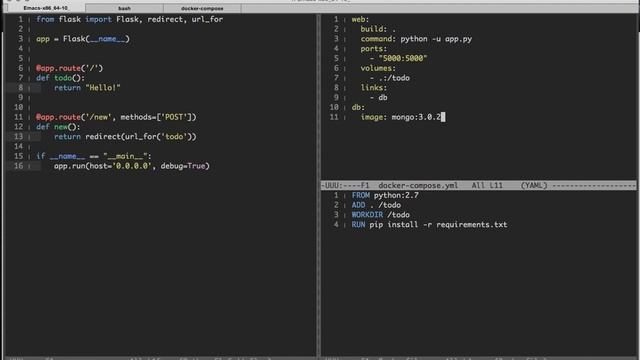Click the @app.route('/new', methods=['POST']) line
This screenshot has width=640, height=360.
point(116,117)
